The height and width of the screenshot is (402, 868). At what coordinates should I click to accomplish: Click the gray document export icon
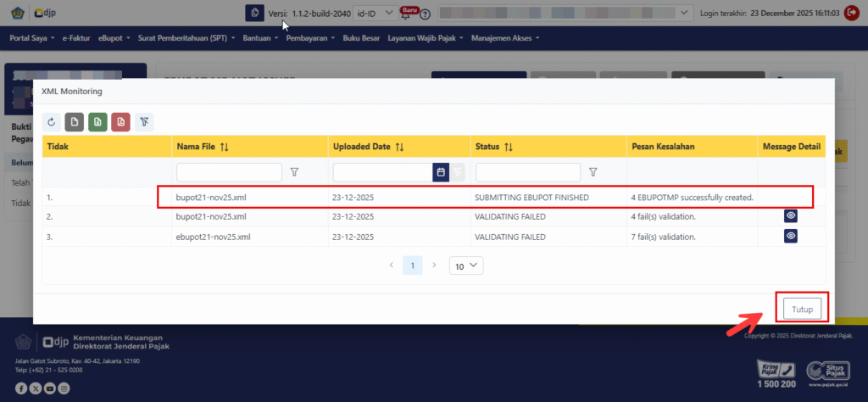pos(75,122)
